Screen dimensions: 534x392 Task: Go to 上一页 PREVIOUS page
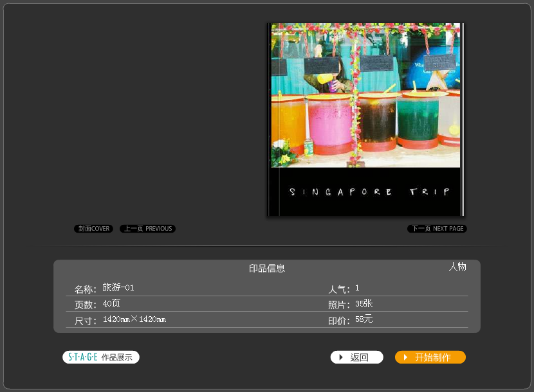147,229
